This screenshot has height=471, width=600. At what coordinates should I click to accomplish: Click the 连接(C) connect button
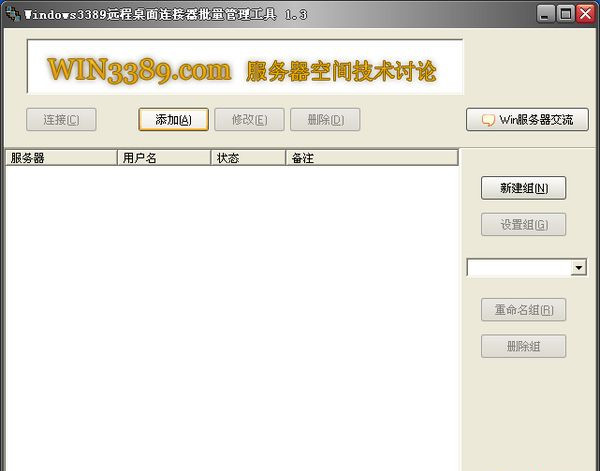pyautogui.click(x=61, y=120)
